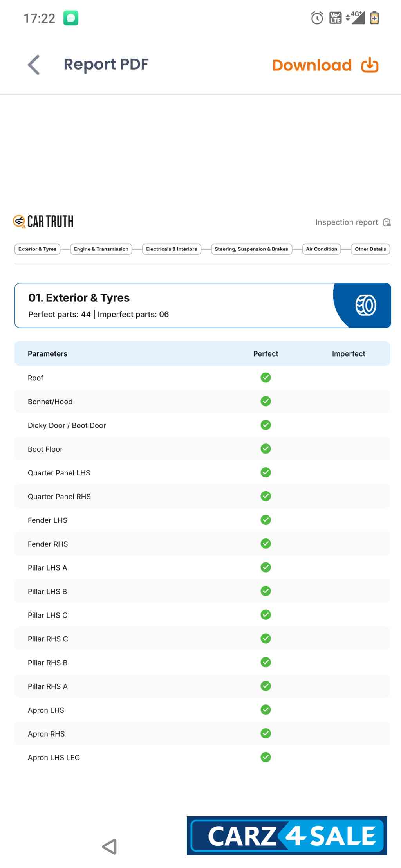Screen dimensions: 401x868
Task: Click the Pillar LHS B row label
Action: pos(47,592)
